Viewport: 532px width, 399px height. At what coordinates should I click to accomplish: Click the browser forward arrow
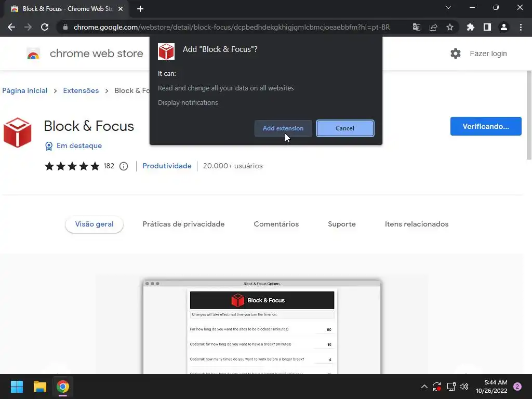coord(28,27)
